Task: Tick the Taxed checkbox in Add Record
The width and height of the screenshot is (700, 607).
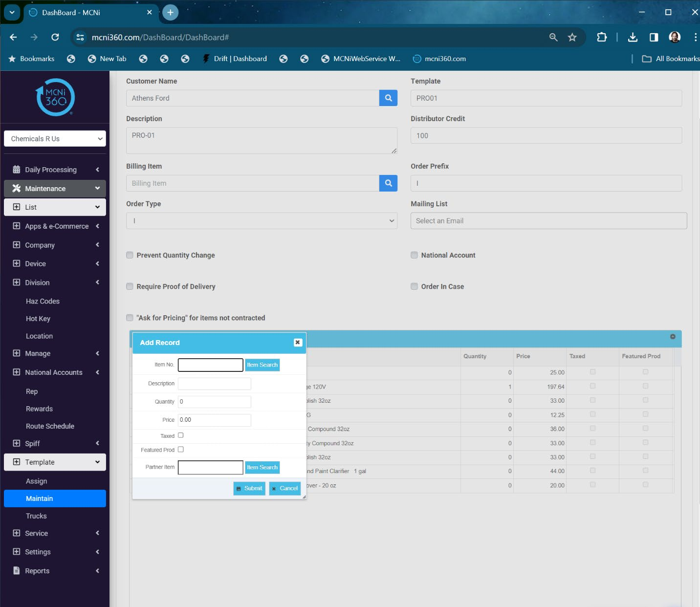Action: (180, 435)
